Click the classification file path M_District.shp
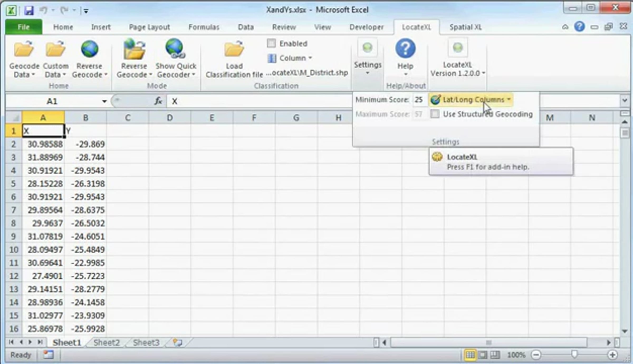633x364 pixels. pos(307,73)
